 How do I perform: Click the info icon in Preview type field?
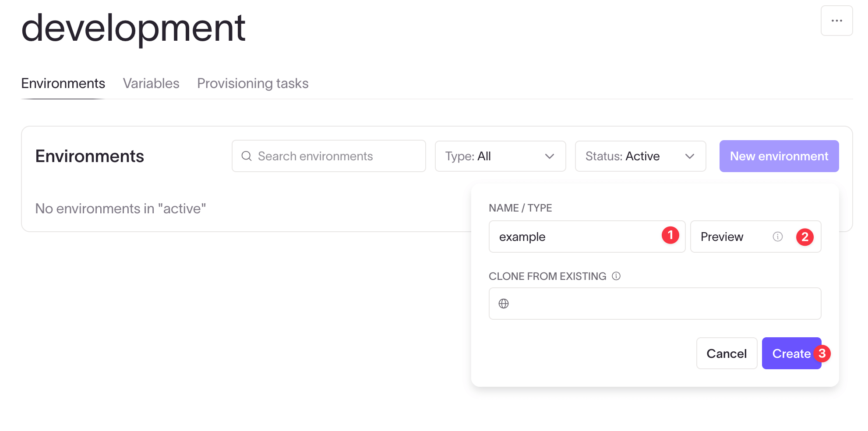coord(778,237)
